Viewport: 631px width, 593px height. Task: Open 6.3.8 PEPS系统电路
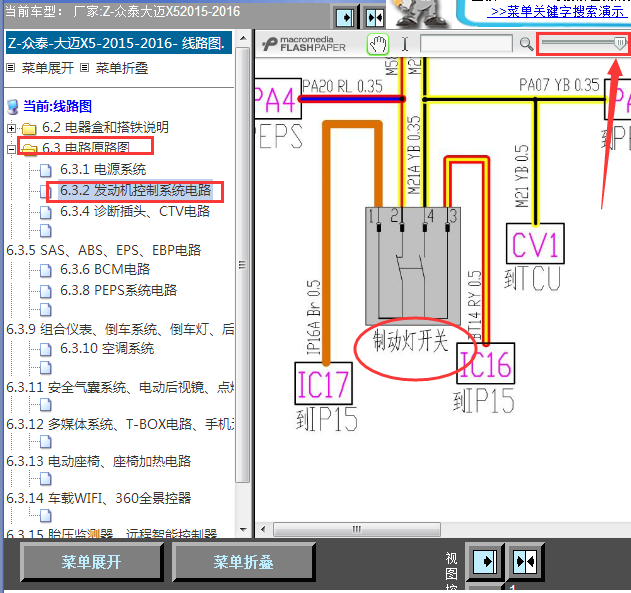coord(118,290)
